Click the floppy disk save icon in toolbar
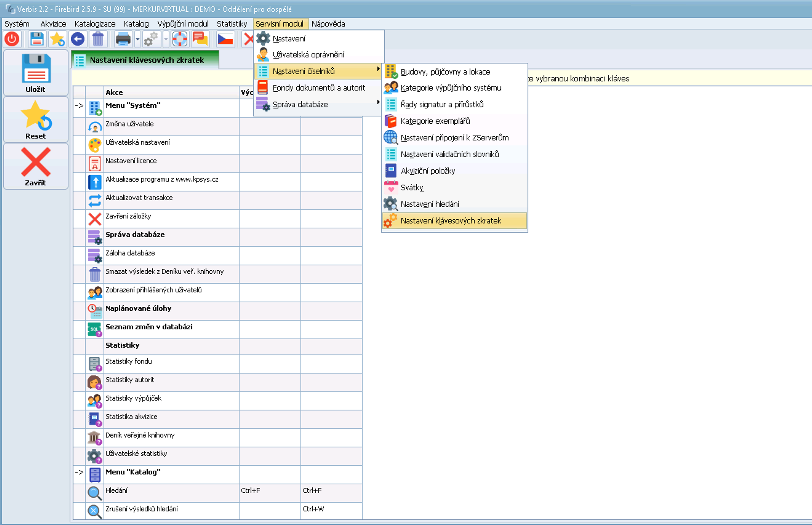 click(37, 39)
